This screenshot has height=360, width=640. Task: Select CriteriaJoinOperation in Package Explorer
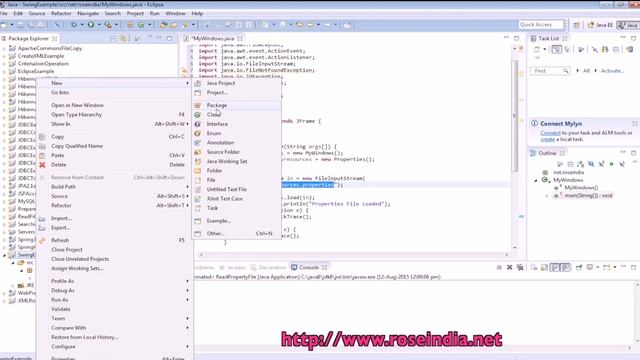tap(43, 64)
